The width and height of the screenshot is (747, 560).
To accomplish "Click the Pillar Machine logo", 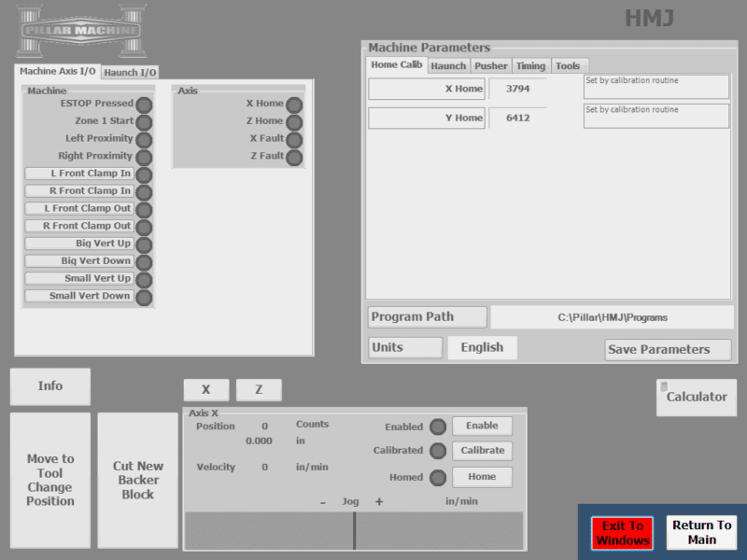I will click(81, 31).
